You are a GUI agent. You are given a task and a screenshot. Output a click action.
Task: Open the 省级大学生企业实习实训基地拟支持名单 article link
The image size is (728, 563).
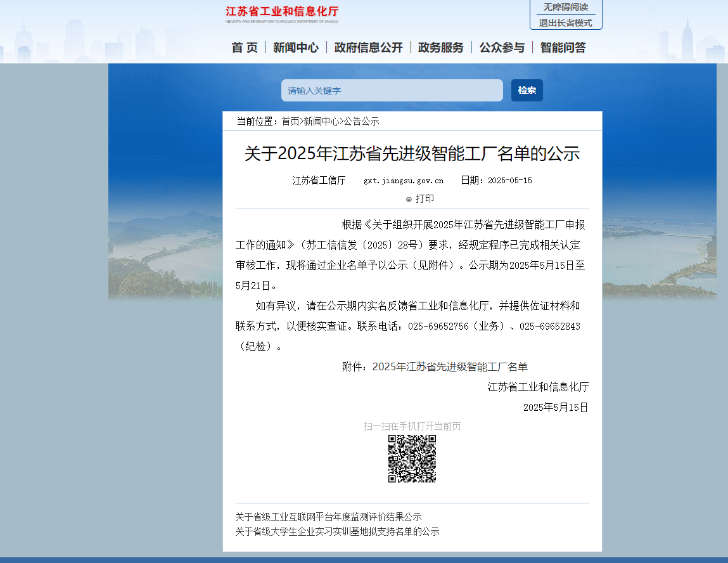pyautogui.click(x=337, y=531)
